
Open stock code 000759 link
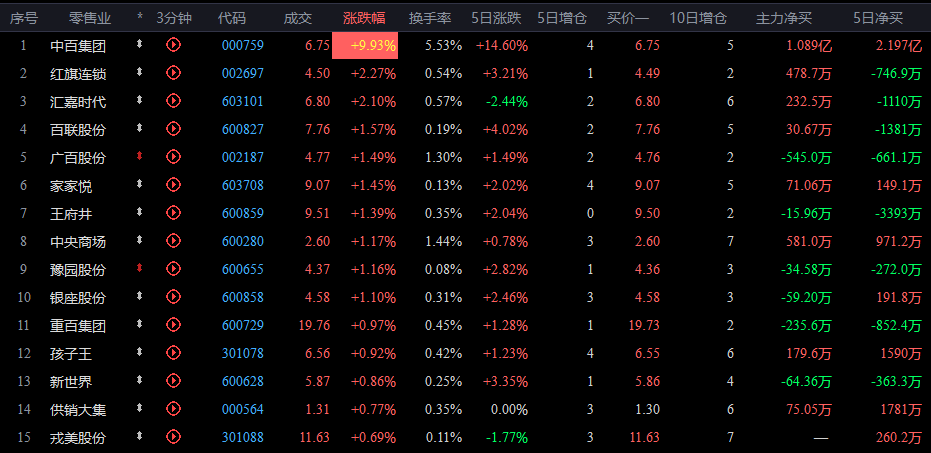(243, 46)
